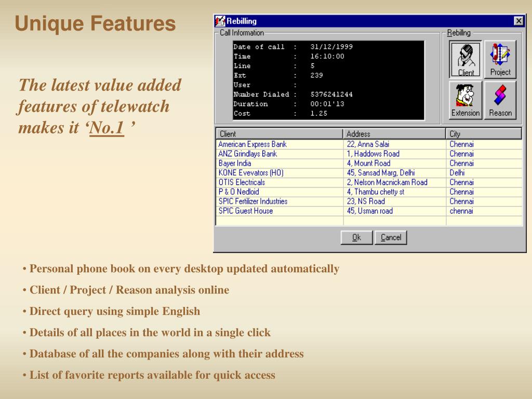
Task: Click the Cost value 1.25
Action: coord(318,113)
